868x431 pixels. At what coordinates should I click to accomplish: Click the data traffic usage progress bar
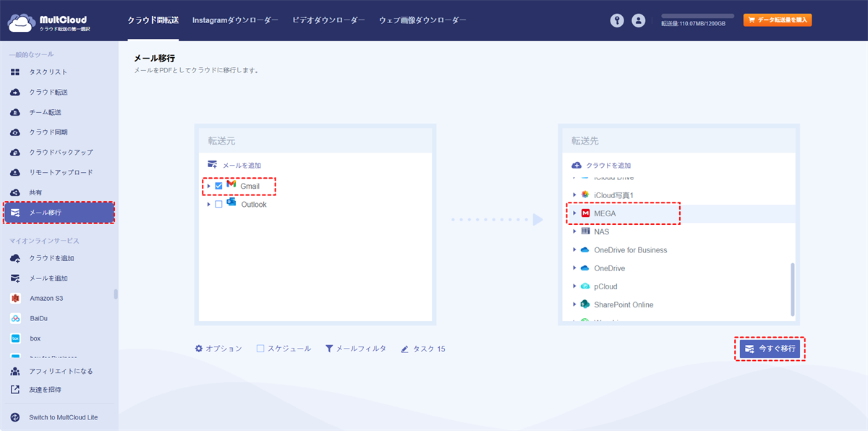(697, 16)
